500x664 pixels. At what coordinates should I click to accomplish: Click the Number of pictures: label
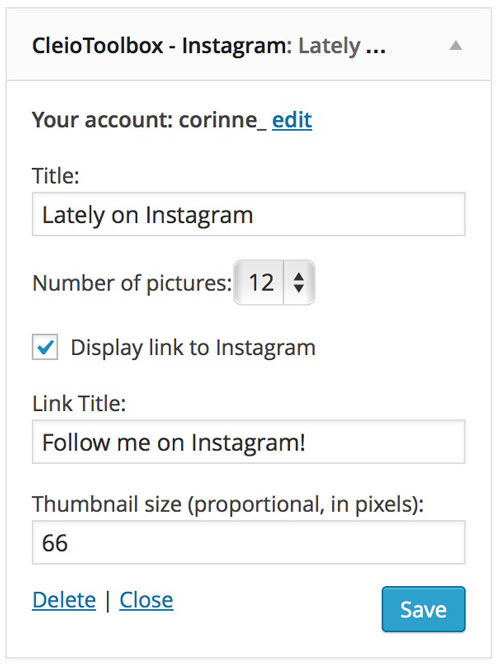click(x=132, y=283)
